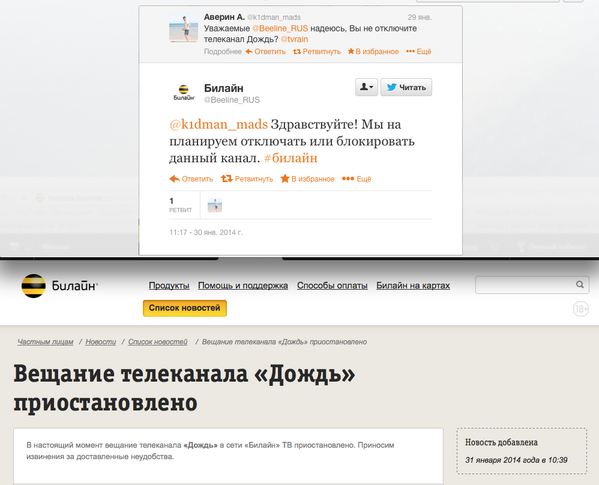
Task: Click the 31 января 2014 года date
Action: tap(516, 460)
